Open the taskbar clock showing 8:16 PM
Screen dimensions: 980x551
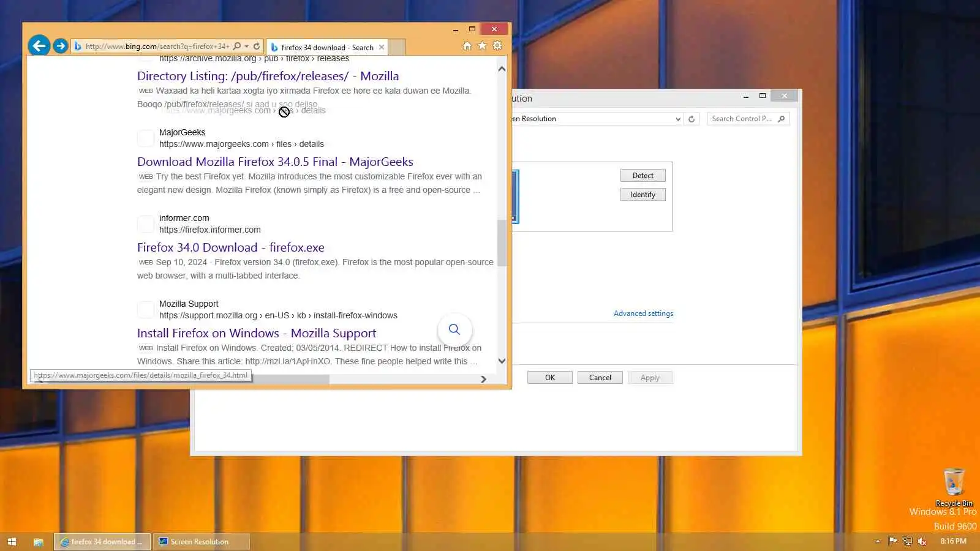click(953, 541)
